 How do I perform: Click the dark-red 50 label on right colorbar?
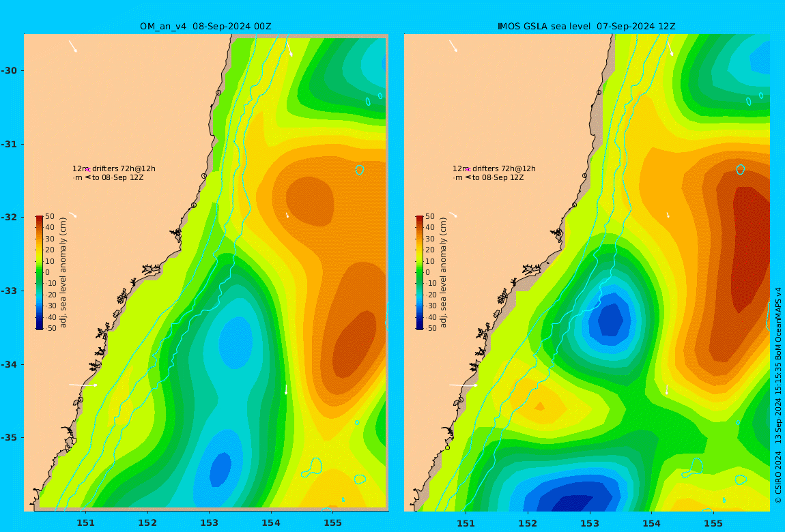click(x=430, y=217)
